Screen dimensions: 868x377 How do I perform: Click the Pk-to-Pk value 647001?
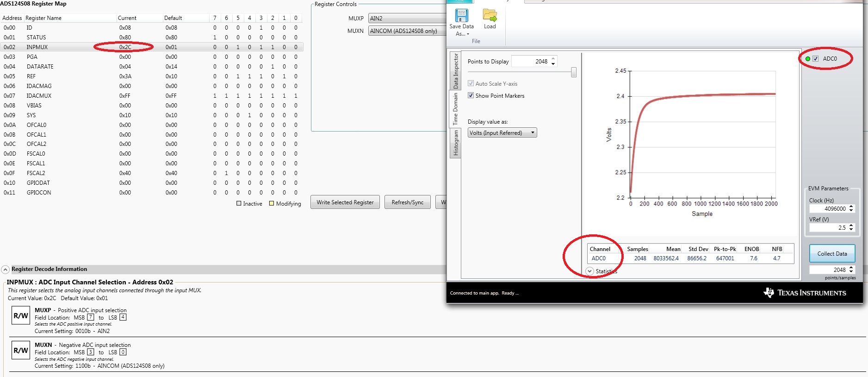tap(725, 258)
